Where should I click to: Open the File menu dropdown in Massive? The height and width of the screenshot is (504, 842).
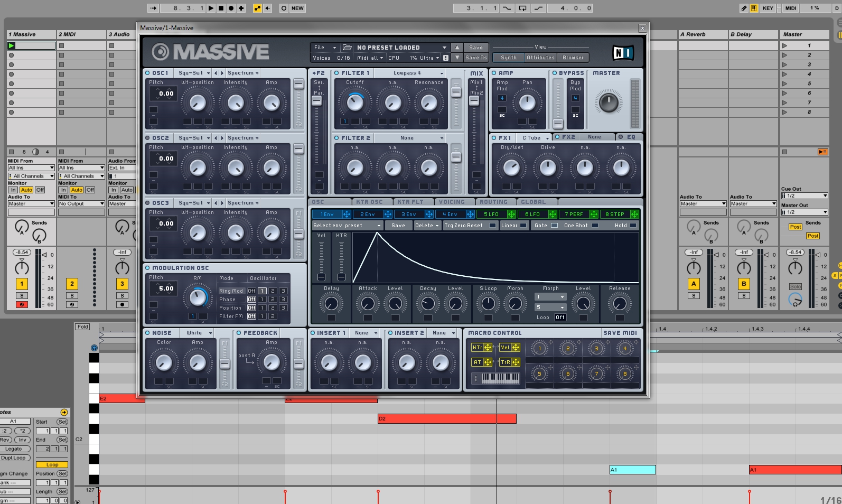(325, 47)
